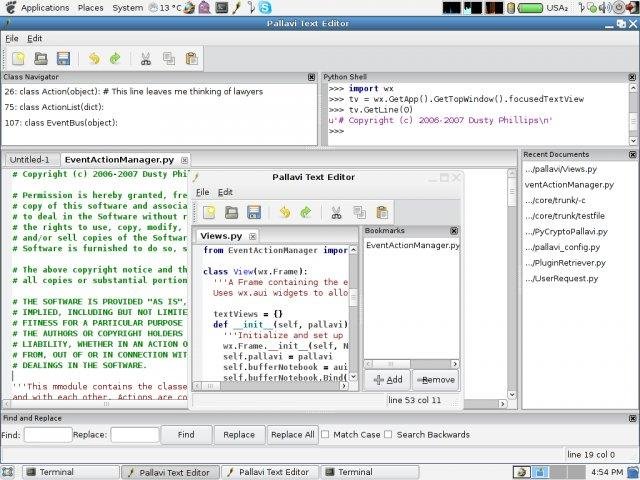Click the Find text input field
Screen dimensions: 640x480
pos(48,435)
